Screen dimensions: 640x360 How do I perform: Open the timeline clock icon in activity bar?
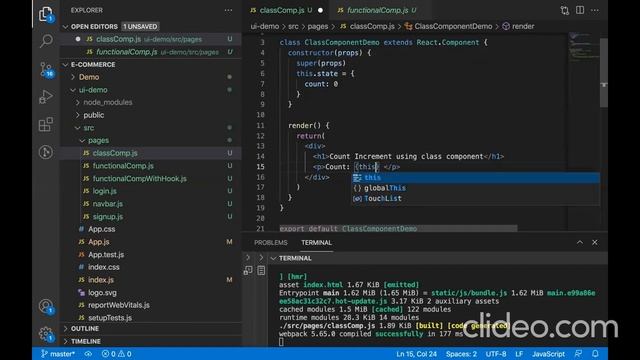click(46, 152)
